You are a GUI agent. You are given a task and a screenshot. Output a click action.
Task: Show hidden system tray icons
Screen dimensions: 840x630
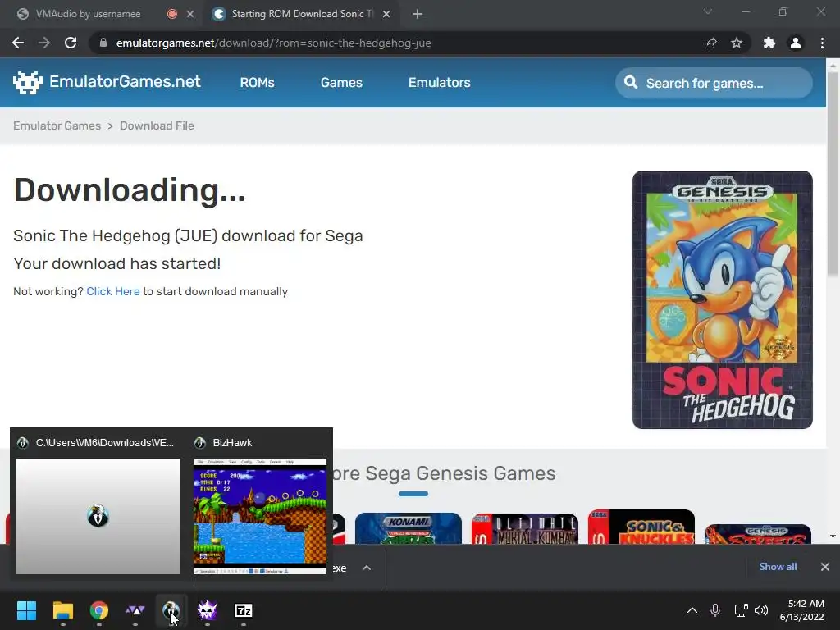pos(692,610)
